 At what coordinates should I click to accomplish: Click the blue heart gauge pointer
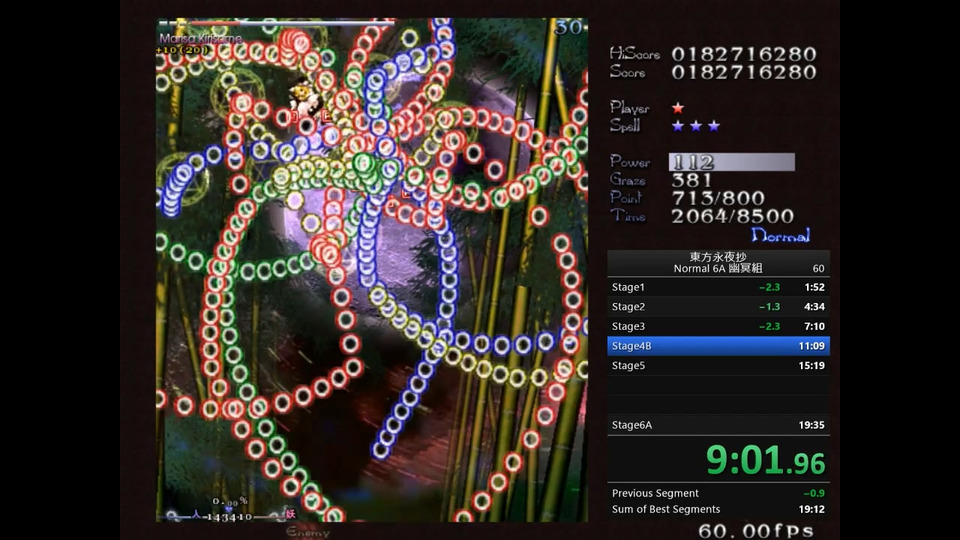tap(228, 509)
